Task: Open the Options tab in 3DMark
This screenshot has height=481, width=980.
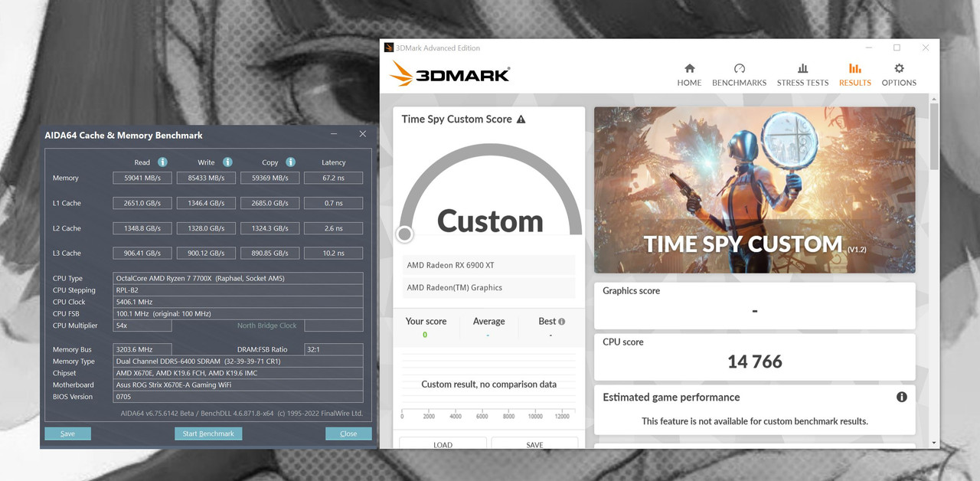Action: (x=899, y=74)
